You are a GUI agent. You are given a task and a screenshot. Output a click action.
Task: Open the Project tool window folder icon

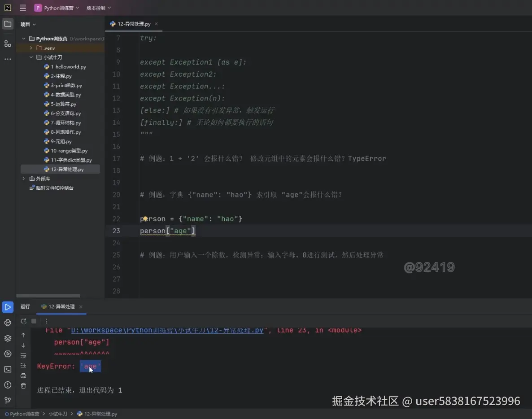[8, 24]
